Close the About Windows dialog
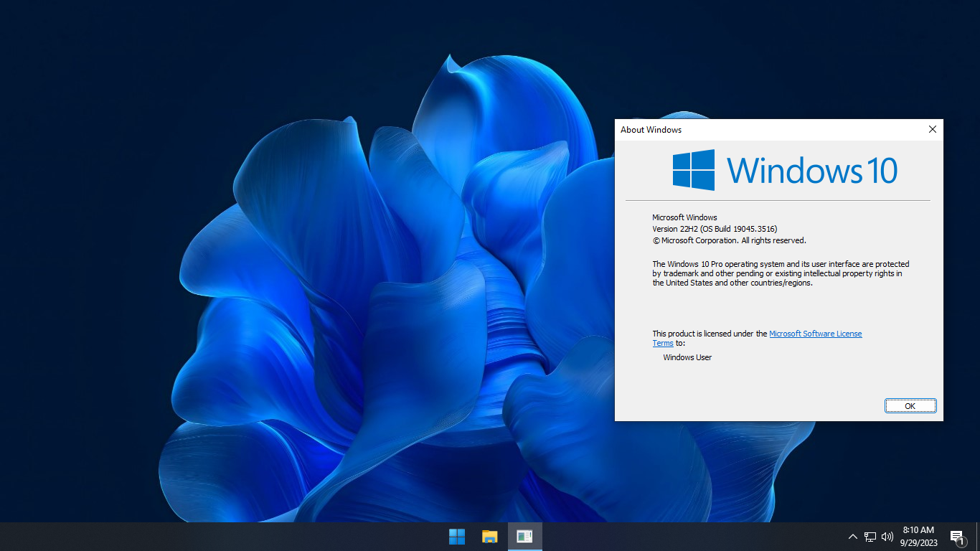This screenshot has height=551, width=980. coord(932,130)
